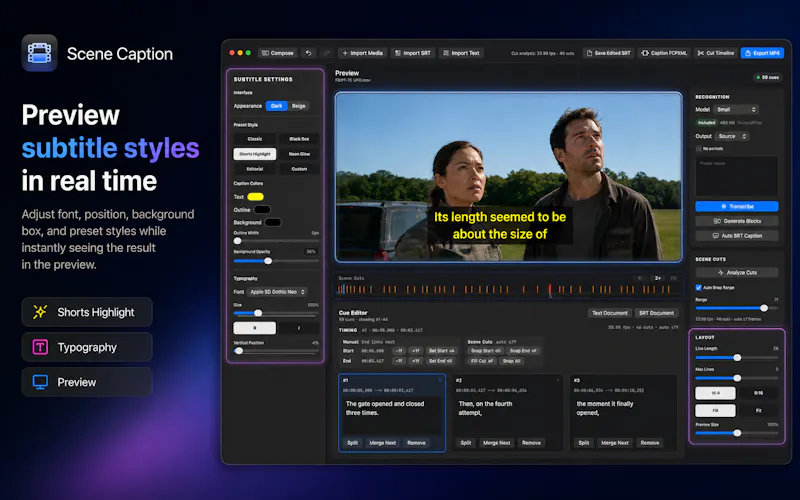Open the Background color swatch
Viewport: 800px width, 500px height.
pos(272,222)
